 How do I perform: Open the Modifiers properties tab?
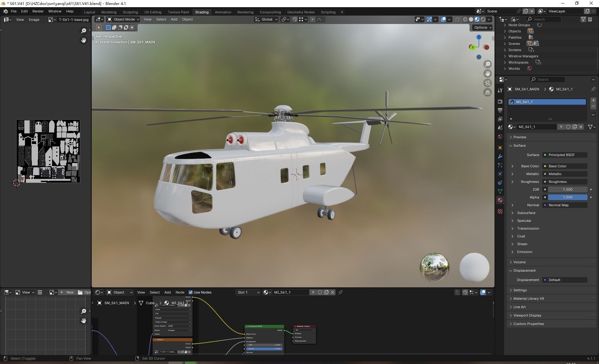coord(500,156)
